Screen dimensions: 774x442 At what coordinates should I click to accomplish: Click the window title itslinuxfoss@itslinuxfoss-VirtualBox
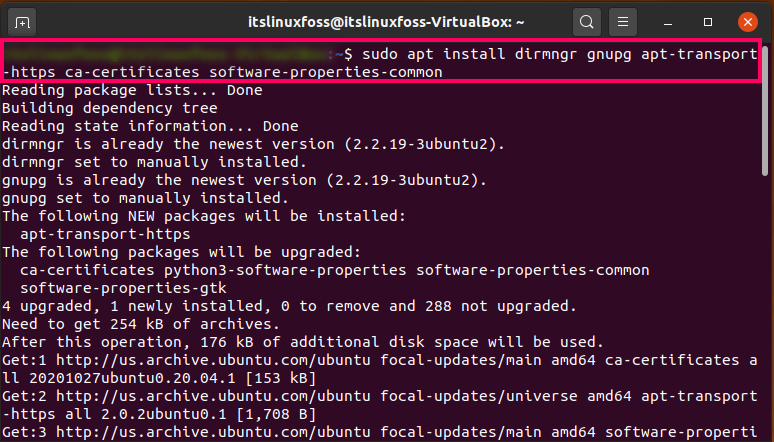(386, 22)
